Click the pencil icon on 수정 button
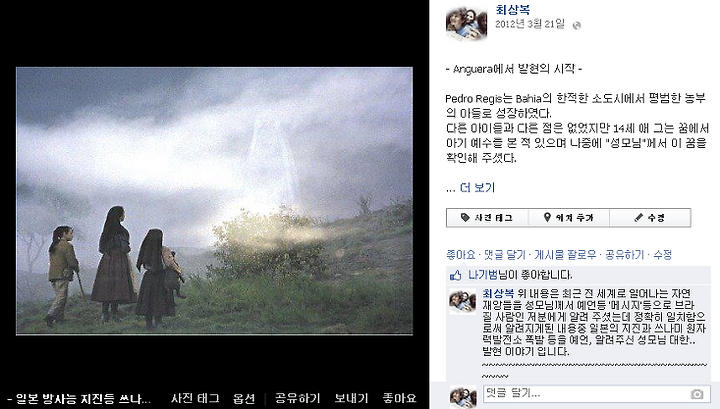The image size is (720, 409). pos(638,218)
